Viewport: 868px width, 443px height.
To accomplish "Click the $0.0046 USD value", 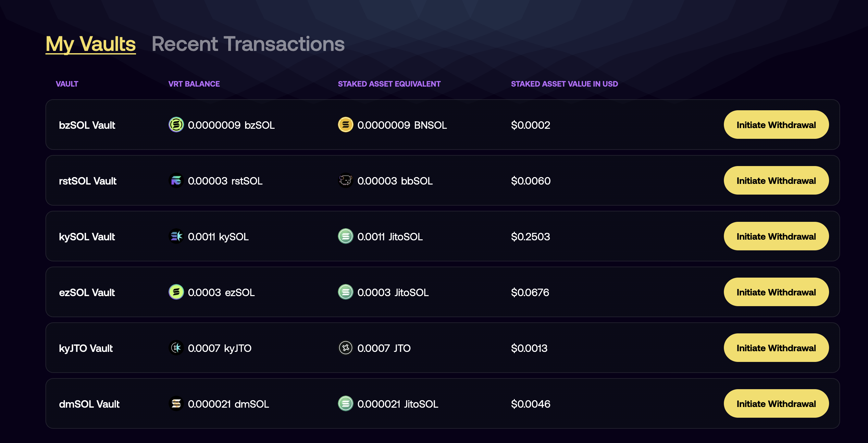I will point(531,404).
